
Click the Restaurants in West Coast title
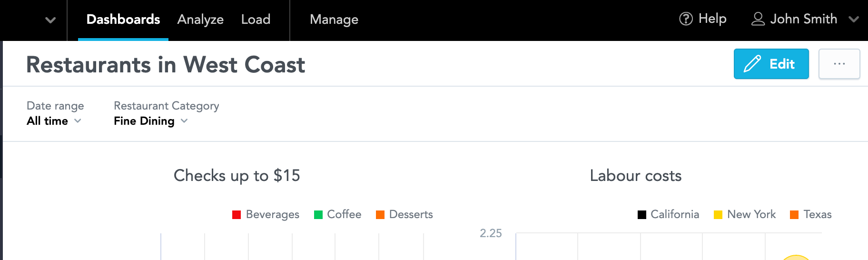click(166, 65)
